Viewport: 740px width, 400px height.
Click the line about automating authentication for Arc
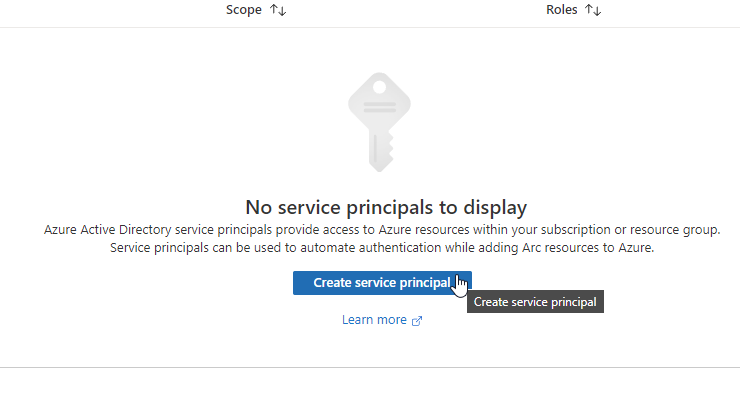(x=382, y=248)
